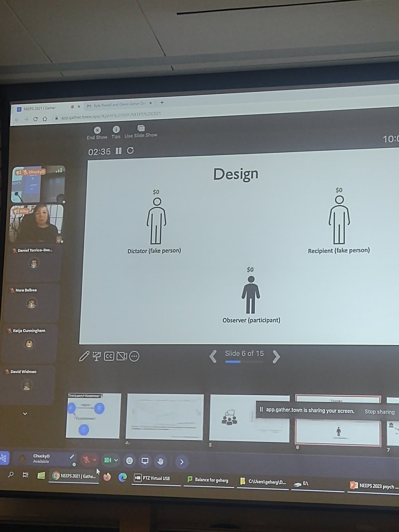Open E:\ drive taskbar item
399x532 pixels.
[317, 484]
